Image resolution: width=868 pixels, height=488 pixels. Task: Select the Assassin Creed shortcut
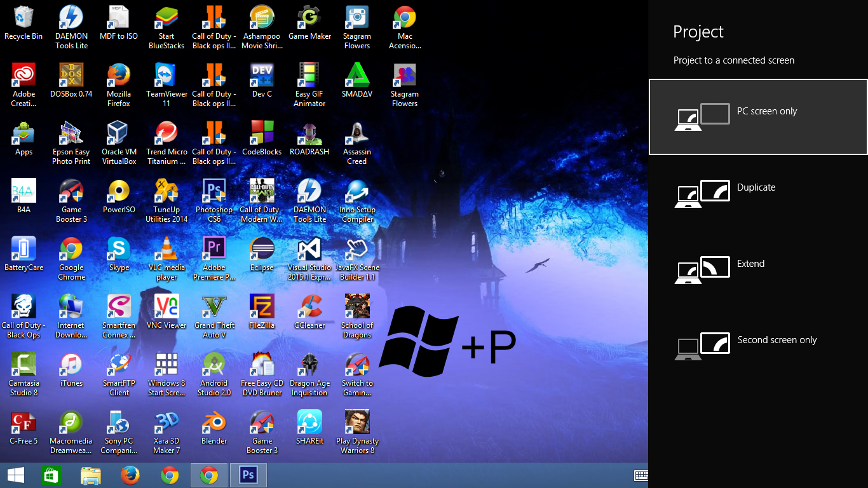pos(357,144)
